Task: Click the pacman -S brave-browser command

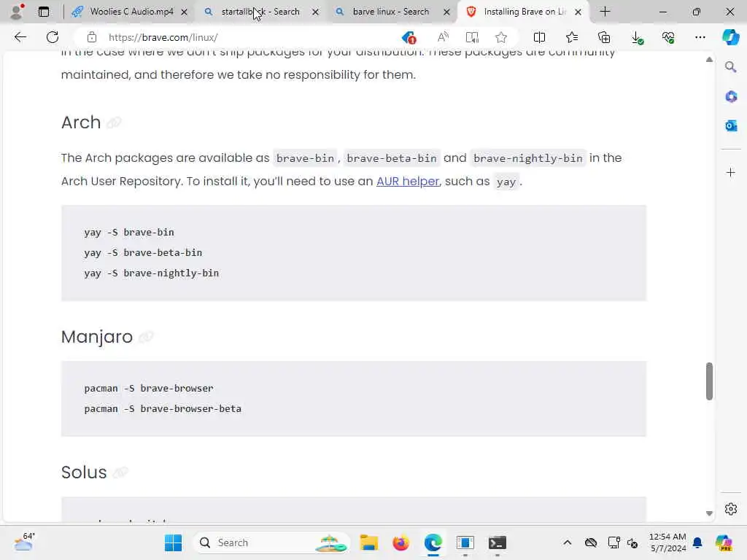Action: pos(149,389)
